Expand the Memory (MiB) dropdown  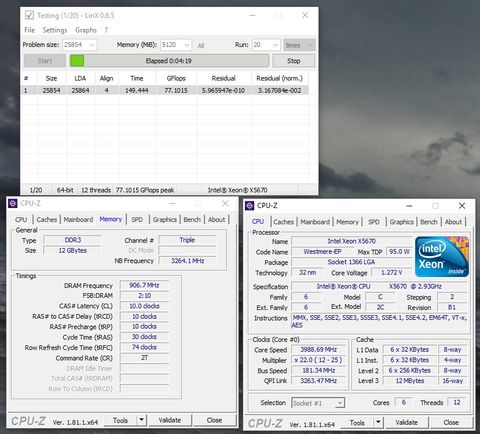[187, 45]
